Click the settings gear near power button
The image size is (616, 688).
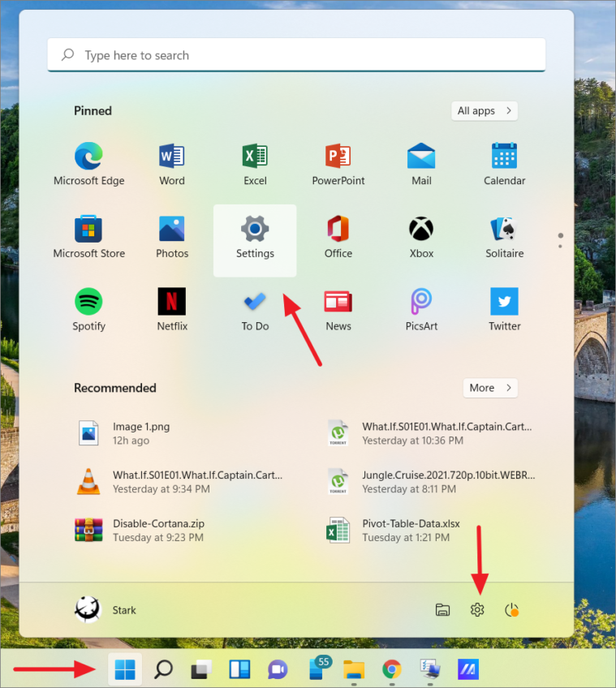point(477,610)
